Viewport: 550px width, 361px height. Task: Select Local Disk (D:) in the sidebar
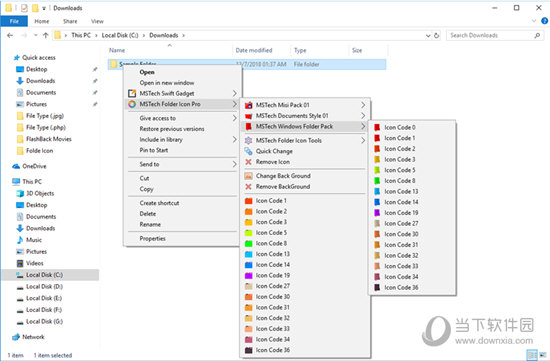tap(44, 287)
